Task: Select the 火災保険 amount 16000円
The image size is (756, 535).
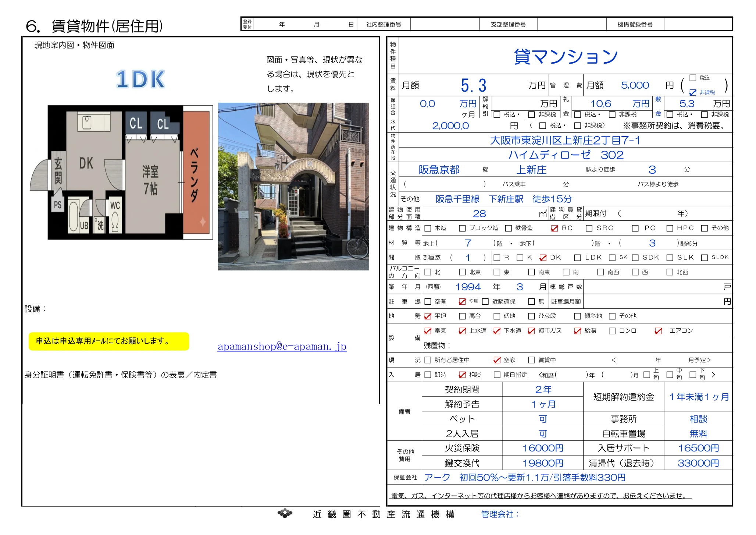Action: click(x=543, y=448)
